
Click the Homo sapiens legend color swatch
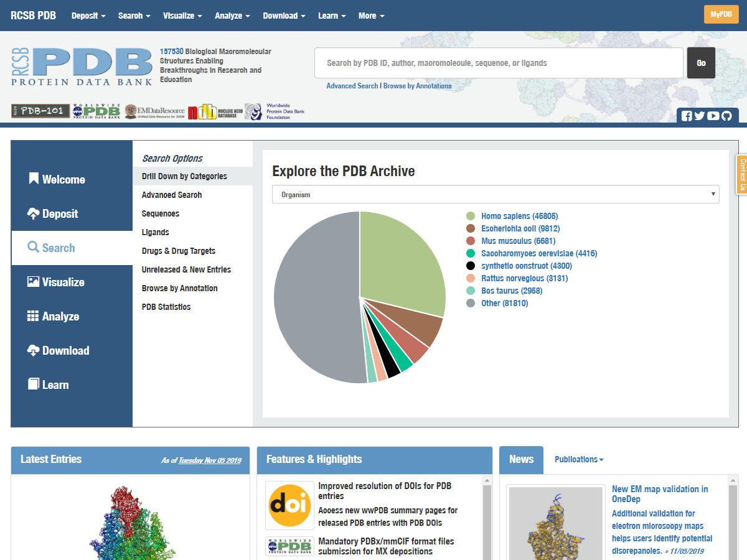[471, 216]
